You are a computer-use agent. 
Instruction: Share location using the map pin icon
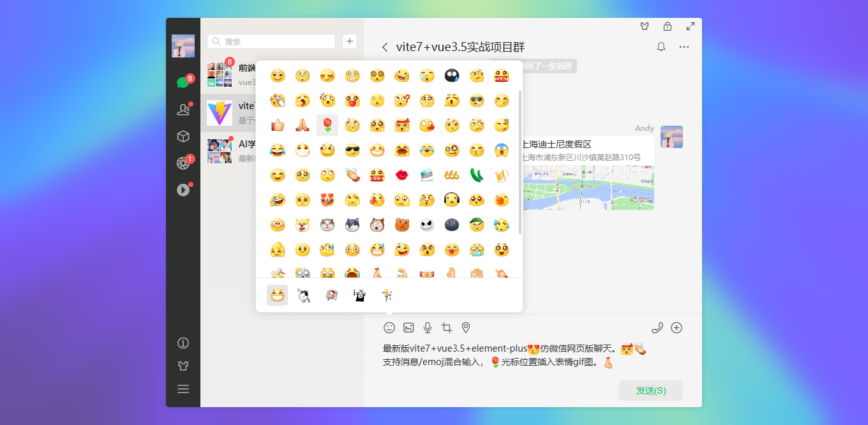tap(466, 327)
